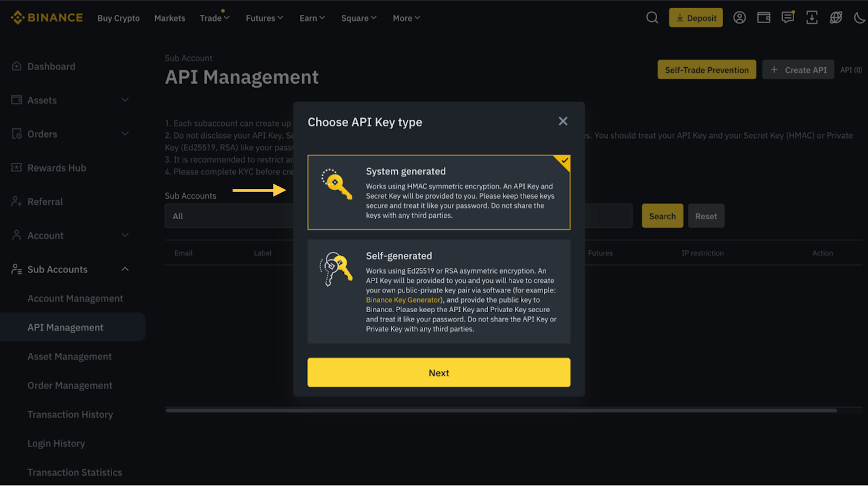
Task: Click the yellow Deposit button
Action: 695,18
